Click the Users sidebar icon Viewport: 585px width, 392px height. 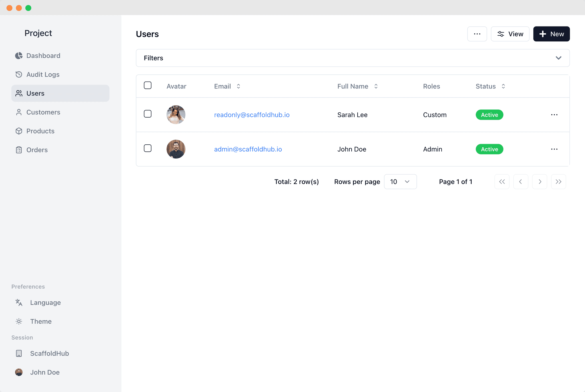pos(19,93)
